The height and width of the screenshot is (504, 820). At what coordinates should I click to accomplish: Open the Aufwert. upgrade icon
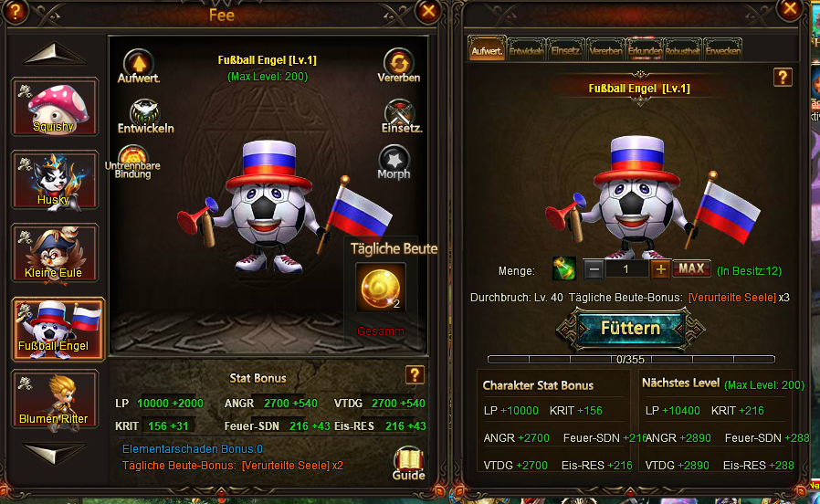pos(139,65)
